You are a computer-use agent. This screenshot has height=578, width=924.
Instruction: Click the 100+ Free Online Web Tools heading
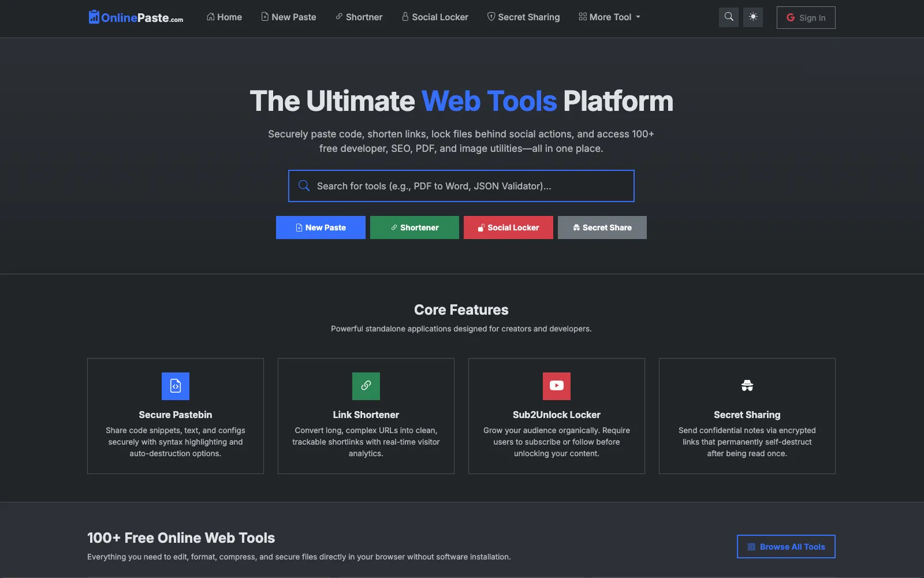click(181, 538)
